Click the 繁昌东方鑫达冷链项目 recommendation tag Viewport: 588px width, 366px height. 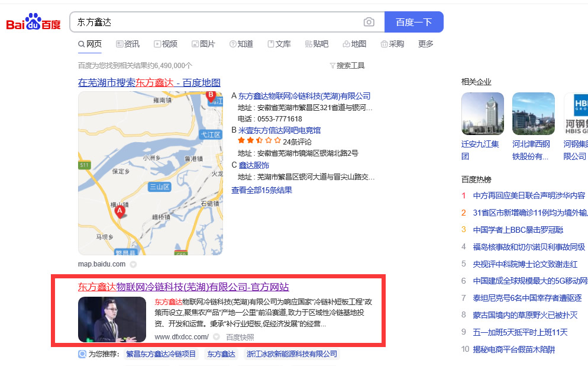click(x=161, y=354)
